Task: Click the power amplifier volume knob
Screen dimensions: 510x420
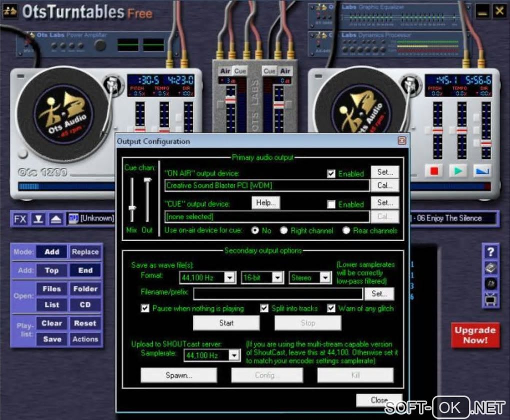Action: click(x=100, y=45)
